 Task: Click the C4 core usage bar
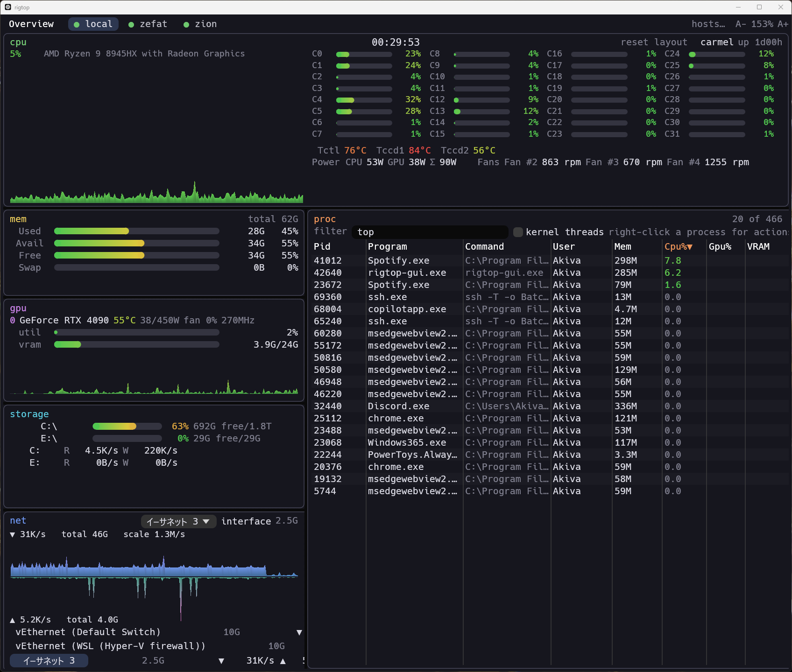click(364, 100)
